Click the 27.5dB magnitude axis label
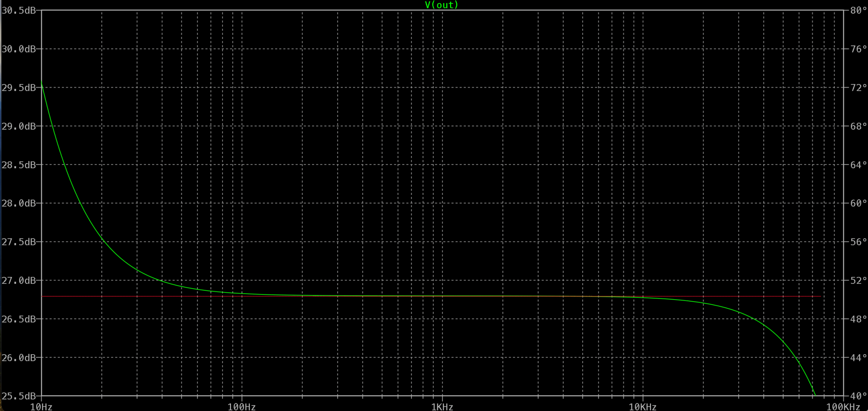Image resolution: width=868 pixels, height=411 pixels. 19,242
